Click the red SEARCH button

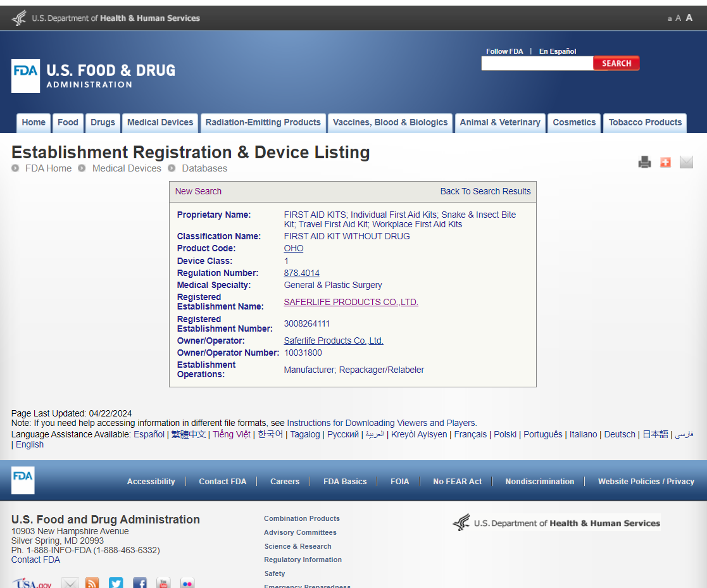(x=616, y=63)
